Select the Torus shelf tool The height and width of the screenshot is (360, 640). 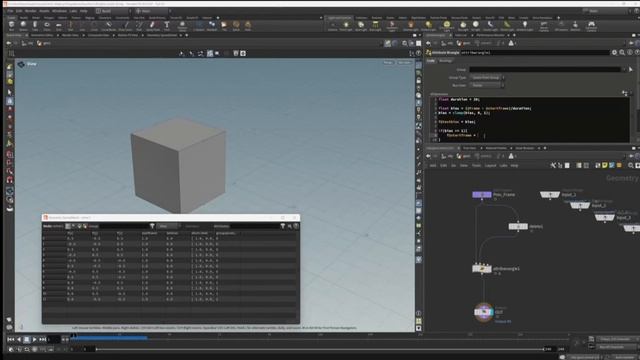47,26
